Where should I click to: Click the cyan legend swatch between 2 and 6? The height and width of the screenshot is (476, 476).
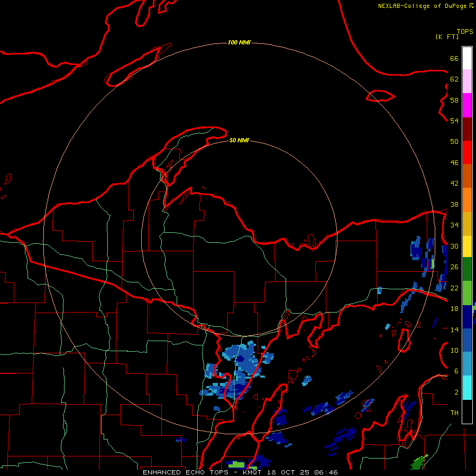(x=467, y=388)
